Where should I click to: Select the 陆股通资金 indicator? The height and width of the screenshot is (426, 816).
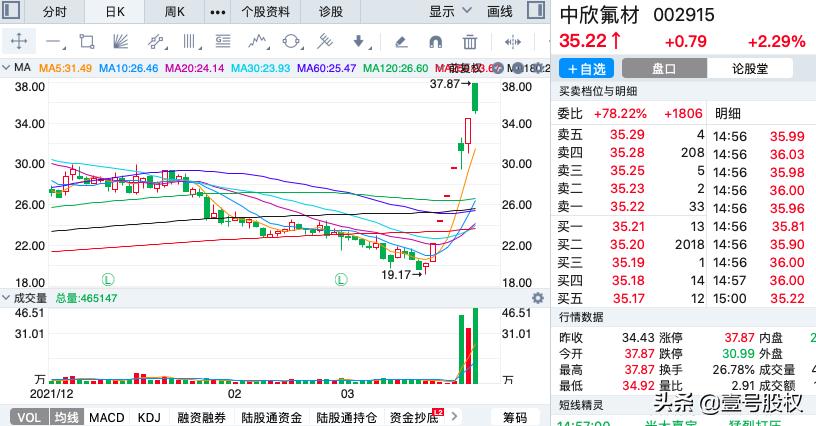pos(271,417)
